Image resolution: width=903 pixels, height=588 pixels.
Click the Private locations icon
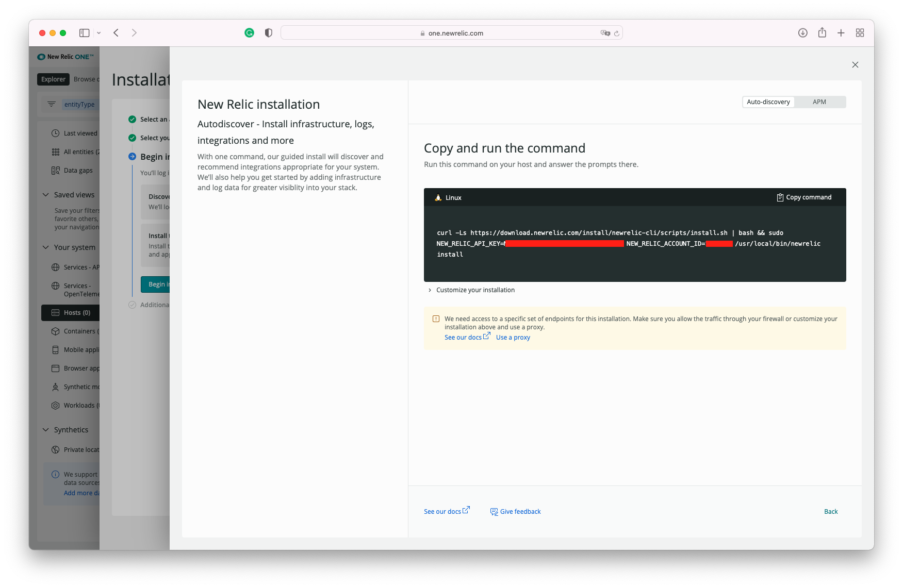55,450
